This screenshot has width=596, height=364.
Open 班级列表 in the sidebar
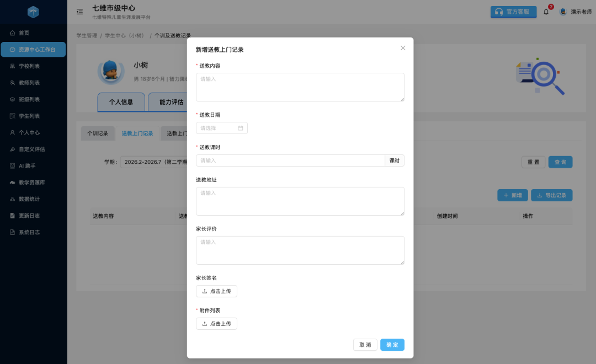34,99
